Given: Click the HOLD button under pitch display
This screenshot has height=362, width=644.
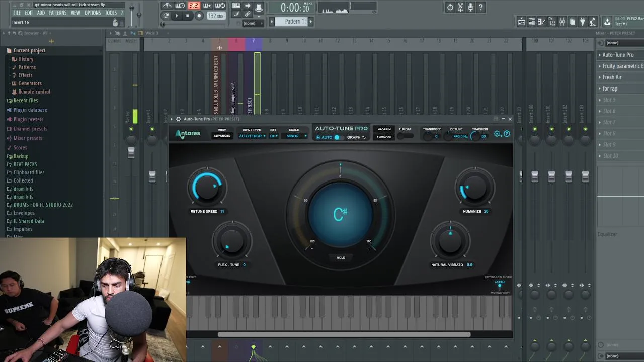Looking at the screenshot, I should (x=341, y=258).
